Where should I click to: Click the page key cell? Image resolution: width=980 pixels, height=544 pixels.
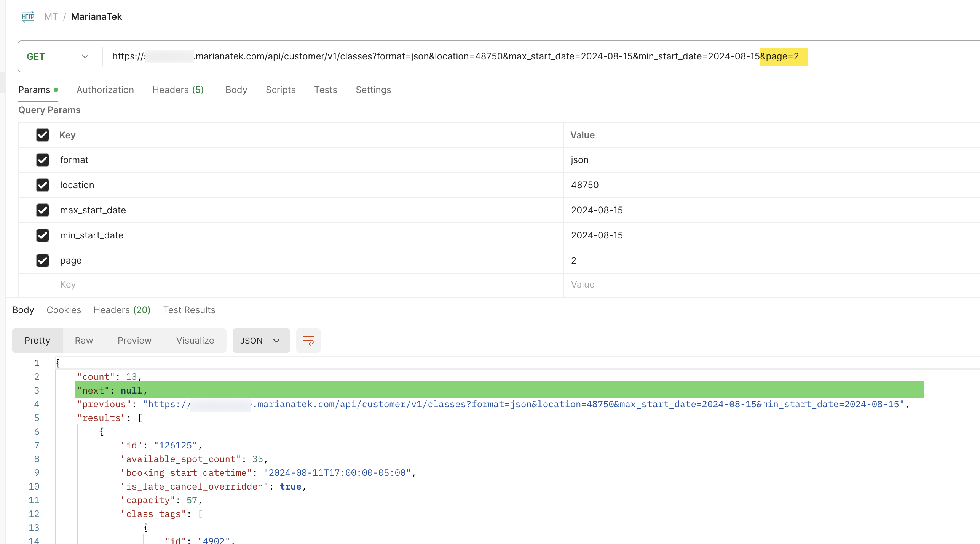click(x=308, y=261)
